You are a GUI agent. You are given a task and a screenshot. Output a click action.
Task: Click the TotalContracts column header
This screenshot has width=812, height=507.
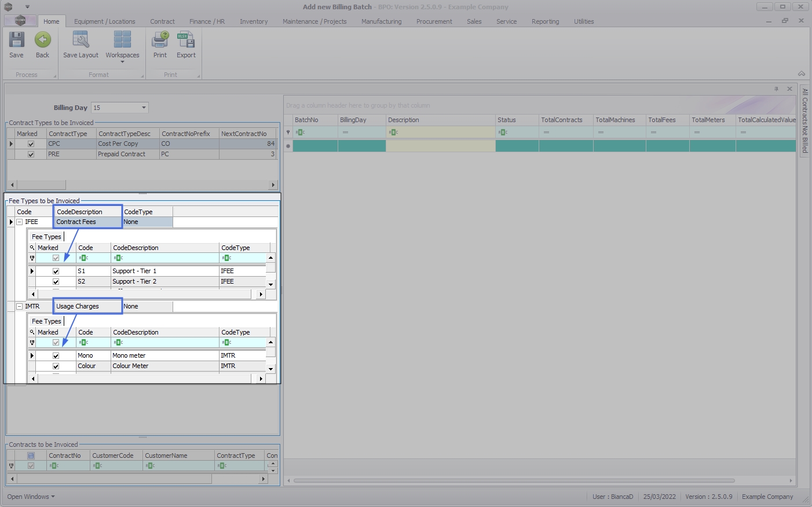(562, 120)
